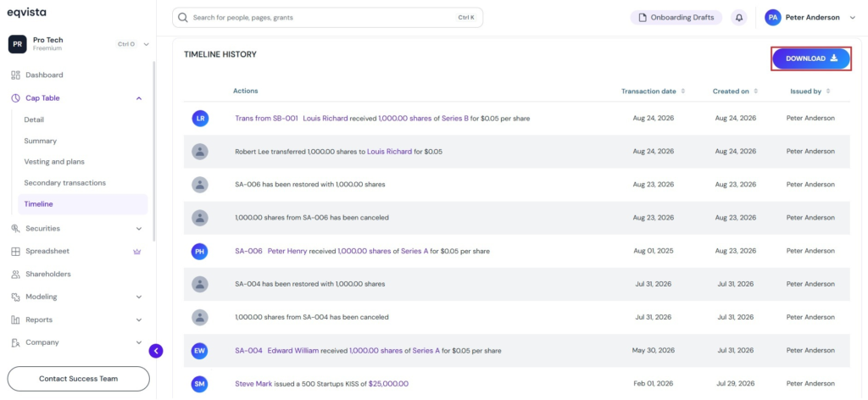Select the Timeline menu item
This screenshot has height=400, width=868.
[83, 204]
